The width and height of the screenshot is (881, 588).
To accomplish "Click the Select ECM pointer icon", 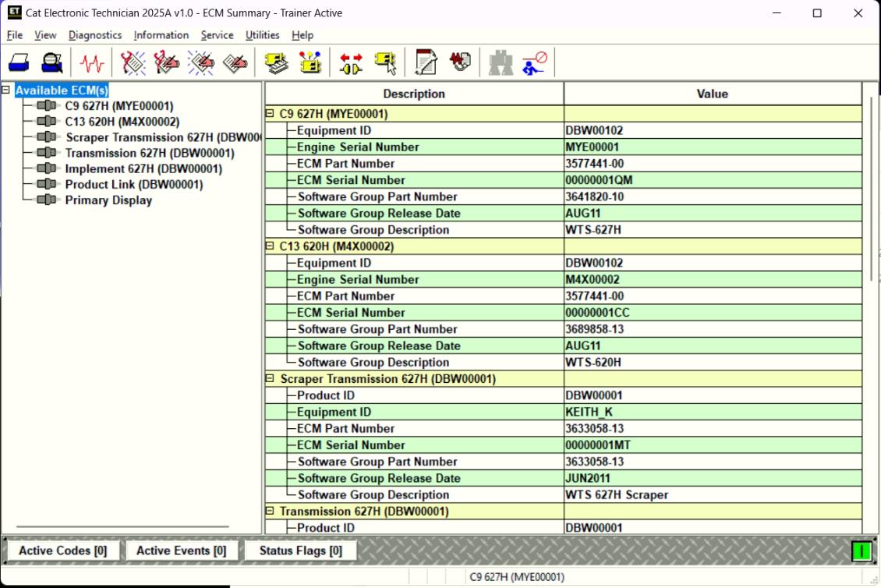I will [385, 62].
